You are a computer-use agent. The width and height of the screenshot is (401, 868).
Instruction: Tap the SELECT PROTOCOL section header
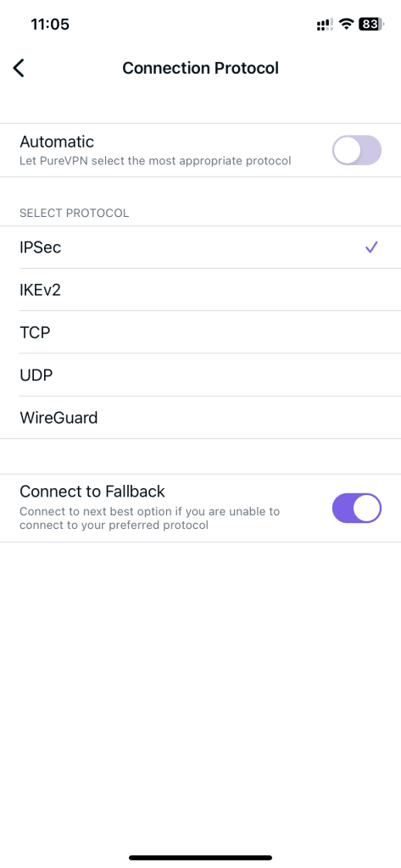pos(75,213)
